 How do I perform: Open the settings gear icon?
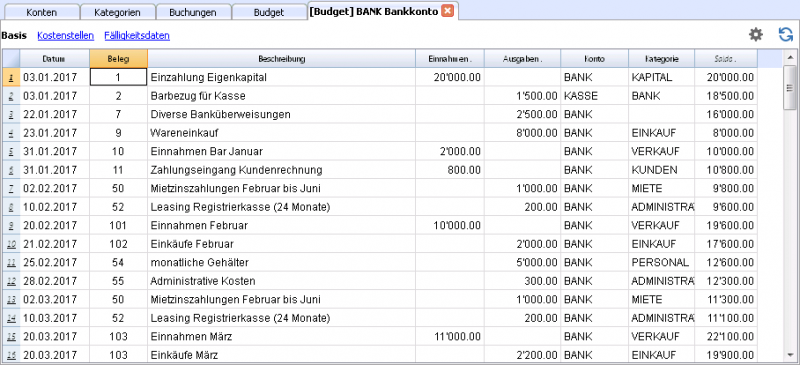click(x=756, y=35)
